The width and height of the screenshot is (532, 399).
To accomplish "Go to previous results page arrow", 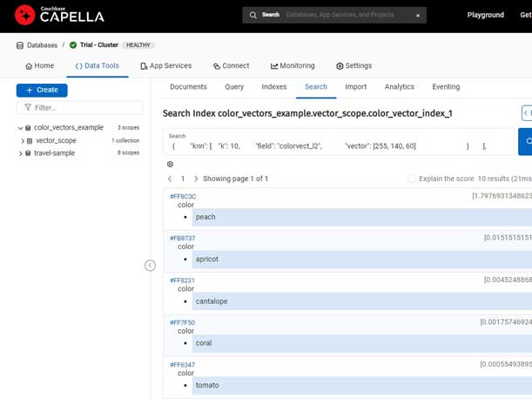I will [x=170, y=179].
